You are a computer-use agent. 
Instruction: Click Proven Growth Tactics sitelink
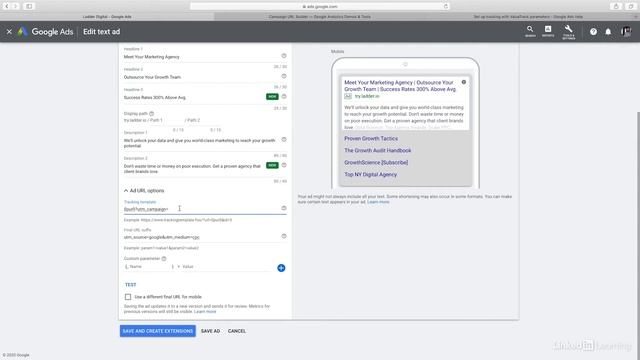pos(371,138)
